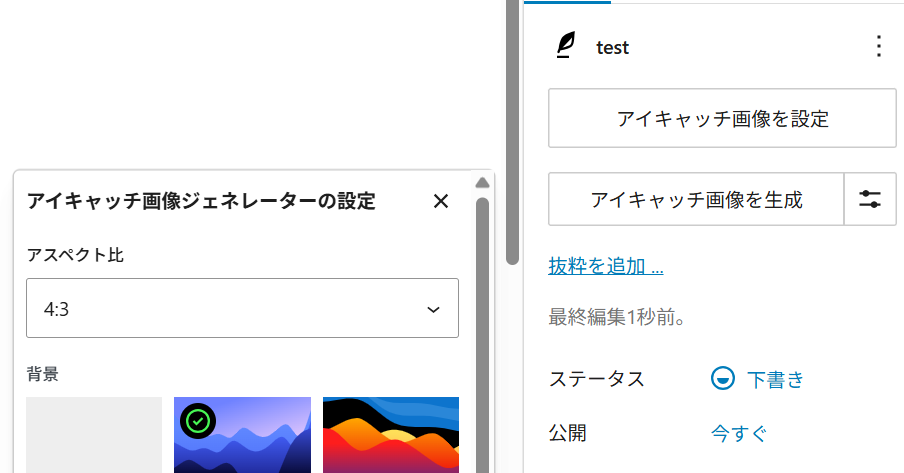Click the popover scrollbar up arrow
The image size is (904, 473).
482,183
